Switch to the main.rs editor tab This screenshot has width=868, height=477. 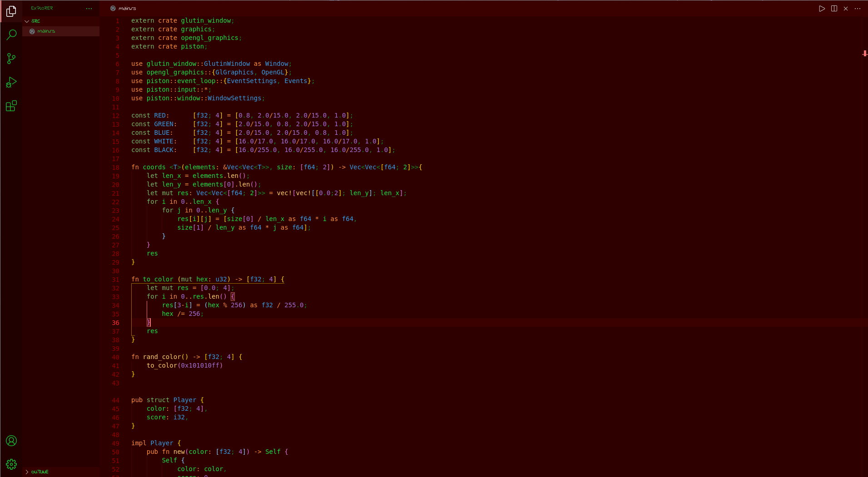[x=127, y=9]
